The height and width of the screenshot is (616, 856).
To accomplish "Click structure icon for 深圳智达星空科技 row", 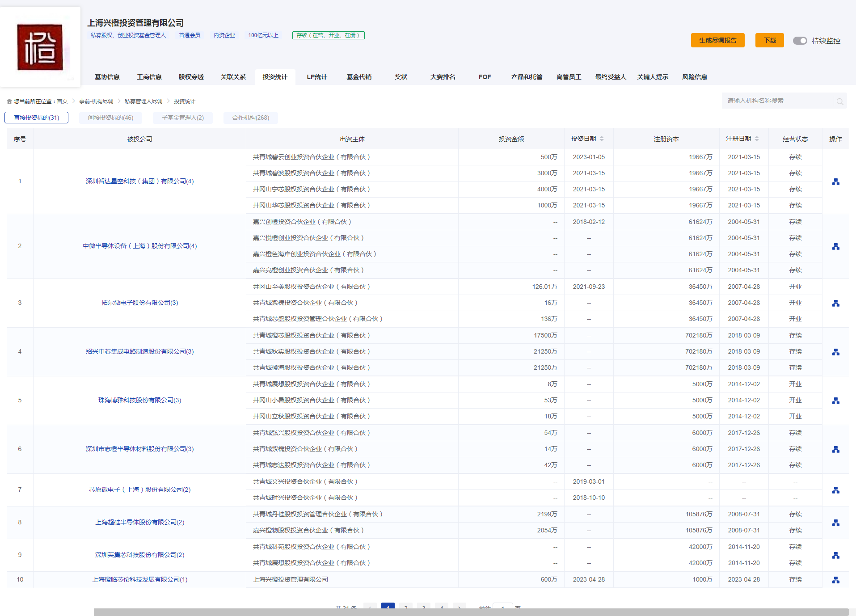I will [835, 181].
